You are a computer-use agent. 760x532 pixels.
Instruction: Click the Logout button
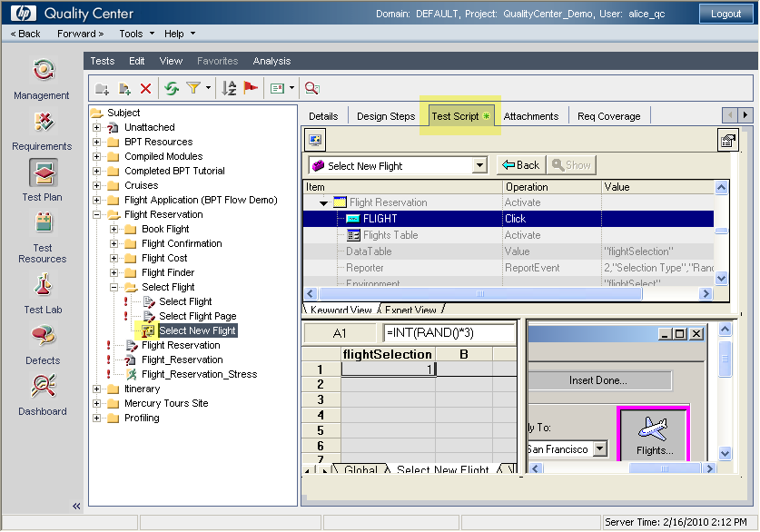pyautogui.click(x=725, y=14)
